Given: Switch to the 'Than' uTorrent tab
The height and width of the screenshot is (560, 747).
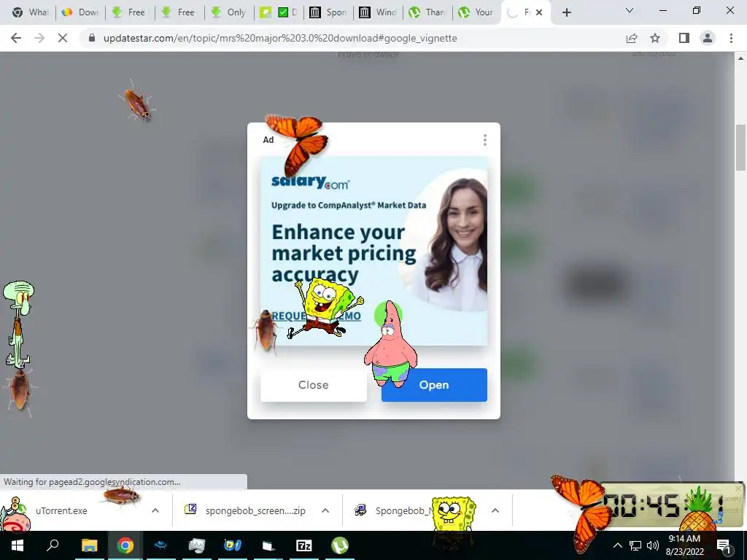Looking at the screenshot, I should click(x=427, y=12).
